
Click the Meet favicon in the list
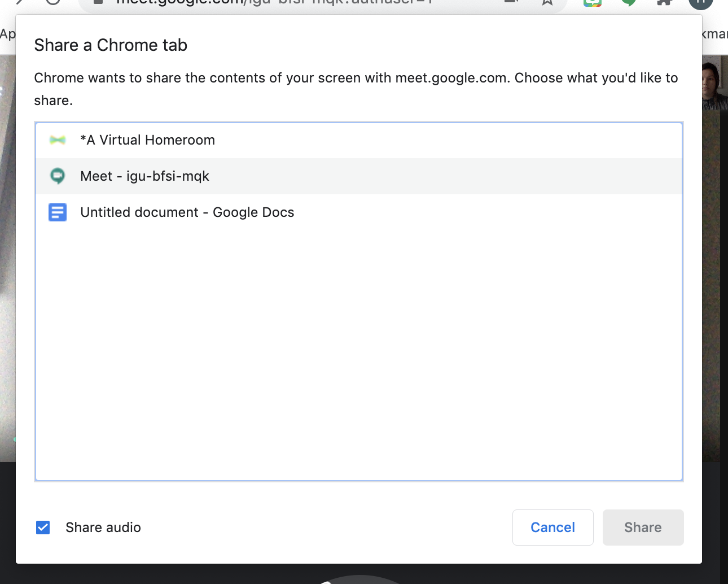[x=58, y=176]
